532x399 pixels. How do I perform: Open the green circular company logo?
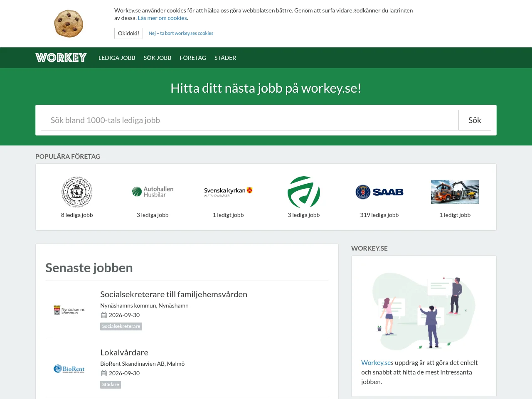tap(304, 192)
